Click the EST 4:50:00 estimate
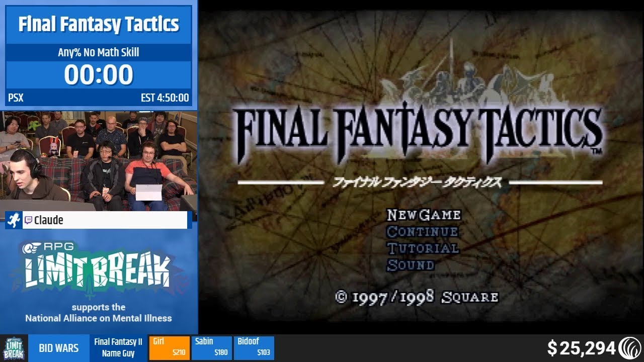Image resolution: width=644 pixels, height=362 pixels. pyautogui.click(x=165, y=98)
